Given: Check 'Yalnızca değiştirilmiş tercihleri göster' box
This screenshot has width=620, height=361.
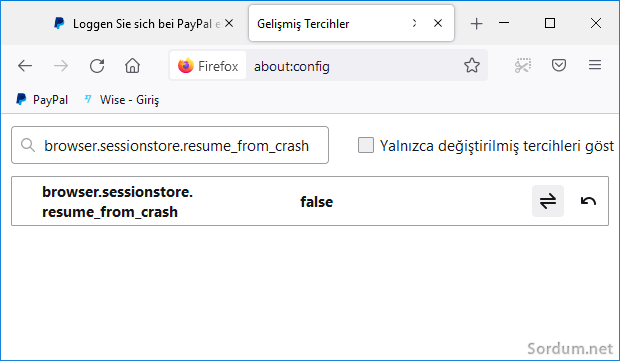Looking at the screenshot, I should click(x=366, y=145).
